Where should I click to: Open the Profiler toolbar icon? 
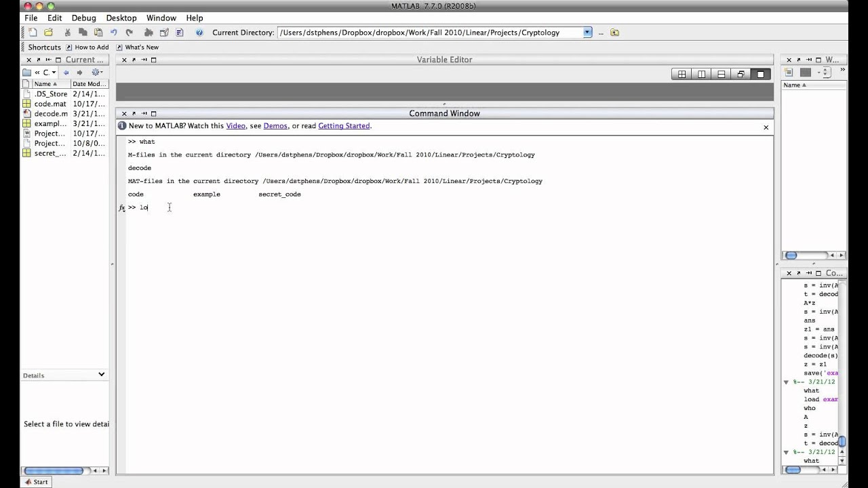pyautogui.click(x=180, y=33)
